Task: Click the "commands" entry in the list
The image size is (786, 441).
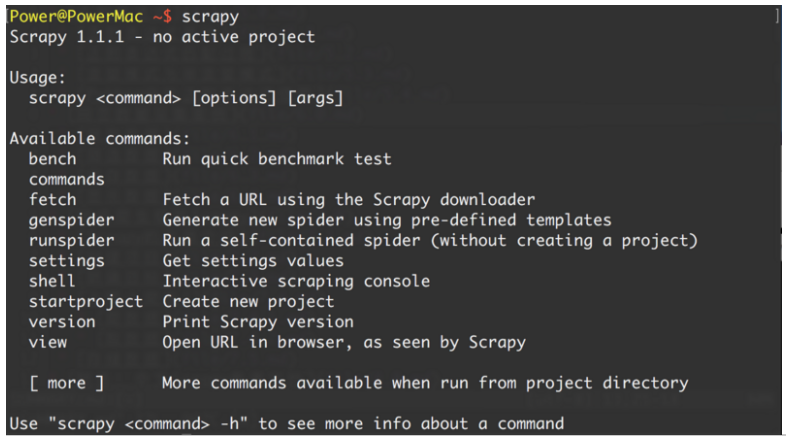Action: point(66,180)
